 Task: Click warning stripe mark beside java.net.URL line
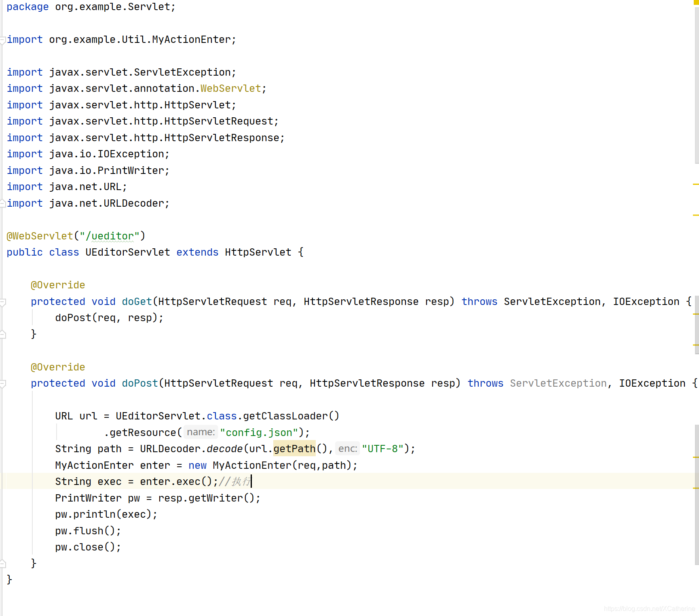pos(696,184)
